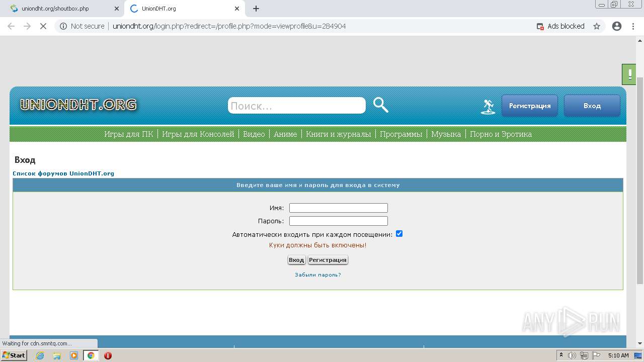Click the magnifier search icon
644x362 pixels.
point(381,105)
